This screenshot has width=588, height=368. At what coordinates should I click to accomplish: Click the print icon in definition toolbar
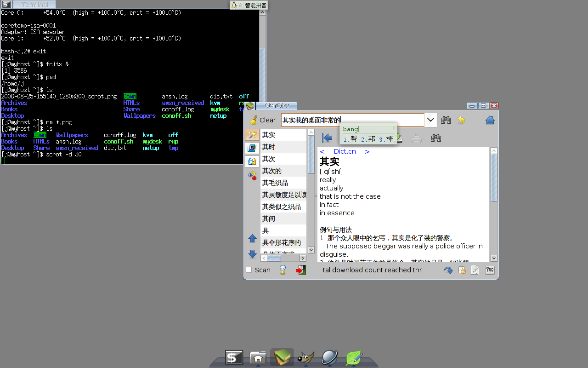click(417, 138)
